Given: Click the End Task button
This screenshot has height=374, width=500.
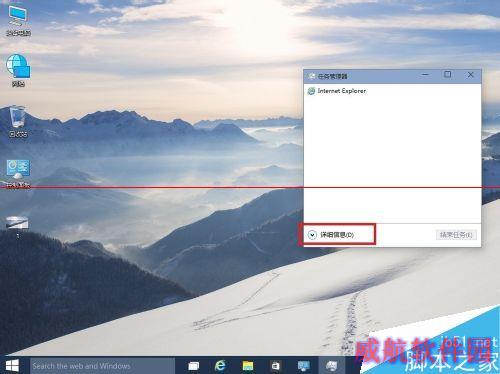Looking at the screenshot, I should [x=456, y=235].
